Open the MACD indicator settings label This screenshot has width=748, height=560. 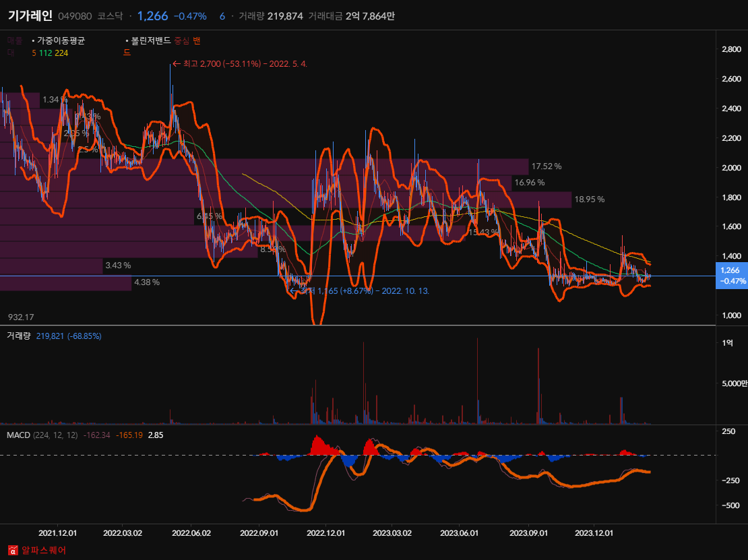[x=18, y=435]
